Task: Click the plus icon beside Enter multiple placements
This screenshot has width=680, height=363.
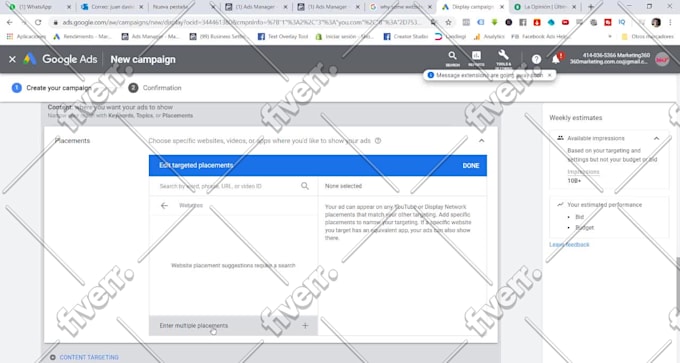Action: 305,325
